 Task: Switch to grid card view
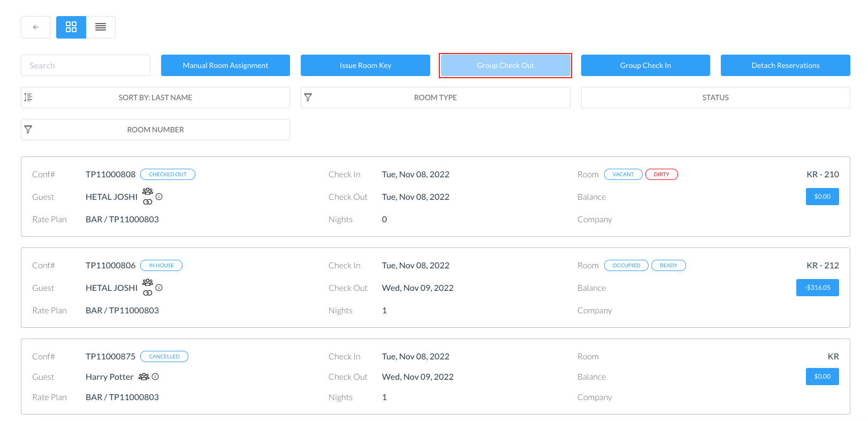(x=71, y=27)
